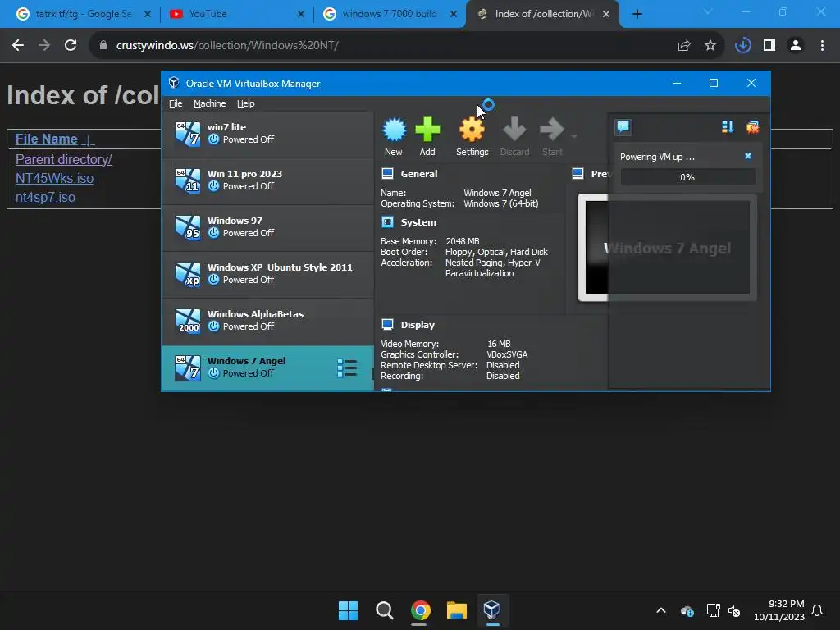840x630 pixels.
Task: Open the Machine menu
Action: tap(209, 103)
